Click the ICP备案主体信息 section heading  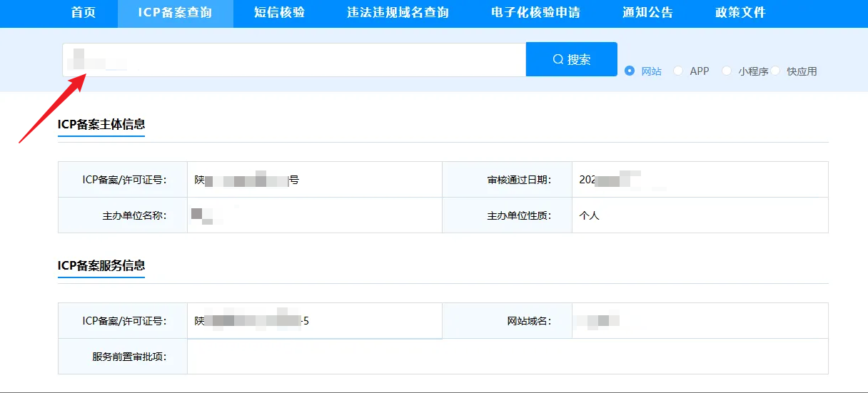coord(101,124)
